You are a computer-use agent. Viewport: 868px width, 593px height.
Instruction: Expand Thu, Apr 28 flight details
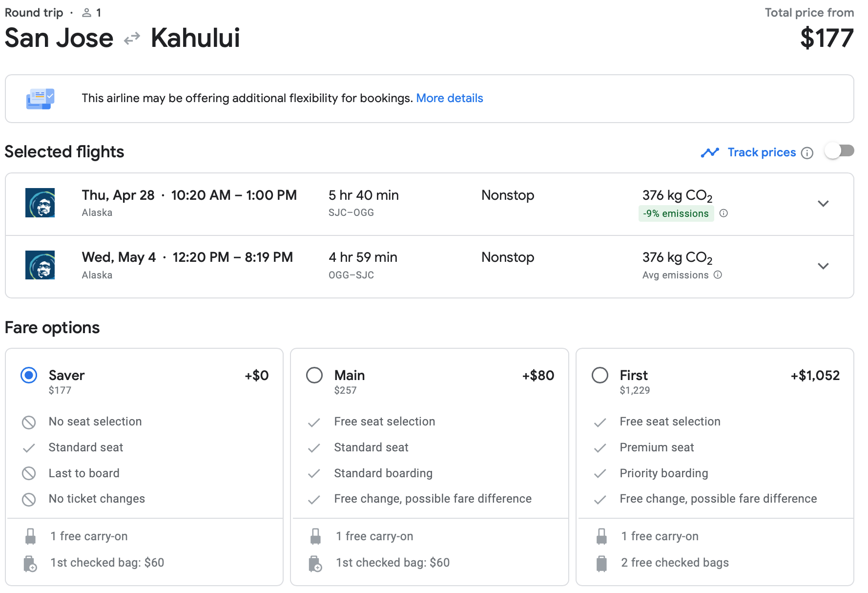pyautogui.click(x=823, y=204)
